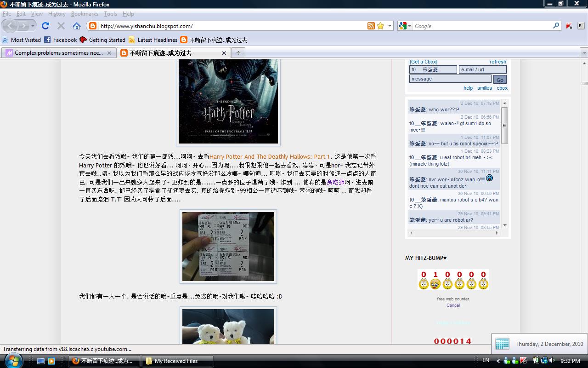
Task: Open the Latest Headlines feed bookmark
Action: pos(153,40)
